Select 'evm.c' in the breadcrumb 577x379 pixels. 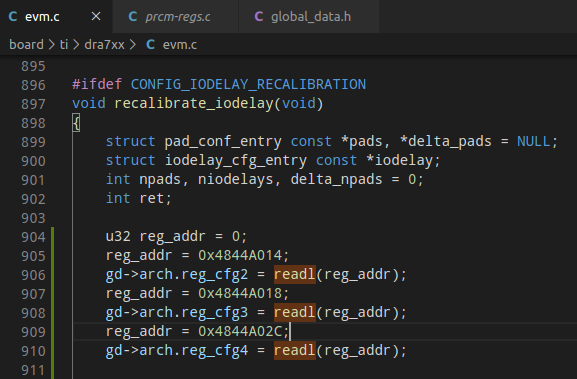pos(180,45)
